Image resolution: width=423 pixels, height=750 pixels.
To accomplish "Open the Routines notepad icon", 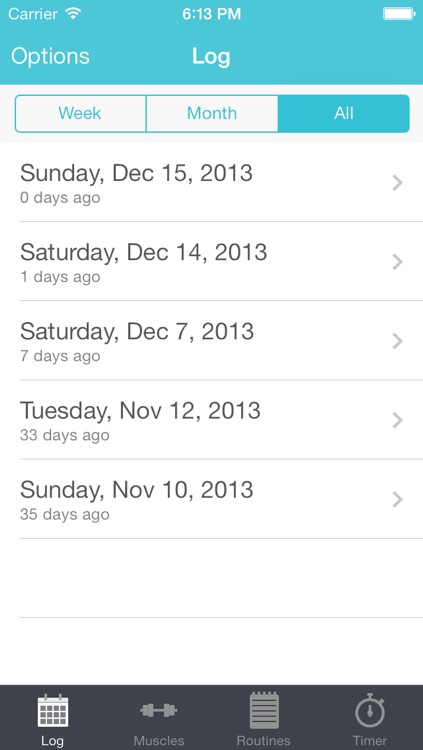I will point(264,711).
